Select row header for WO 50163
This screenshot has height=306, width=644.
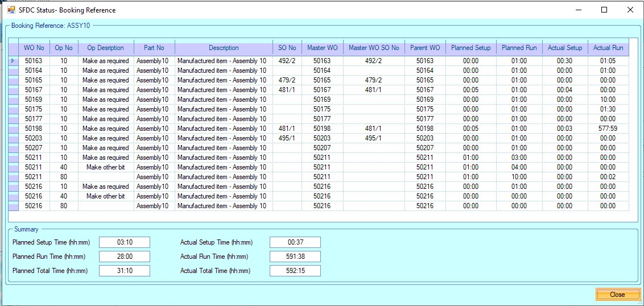point(14,61)
